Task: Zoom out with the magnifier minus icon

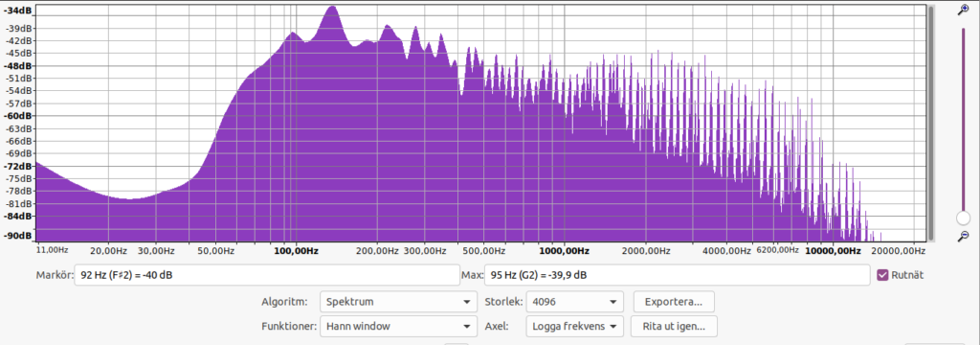Action: coord(963,236)
